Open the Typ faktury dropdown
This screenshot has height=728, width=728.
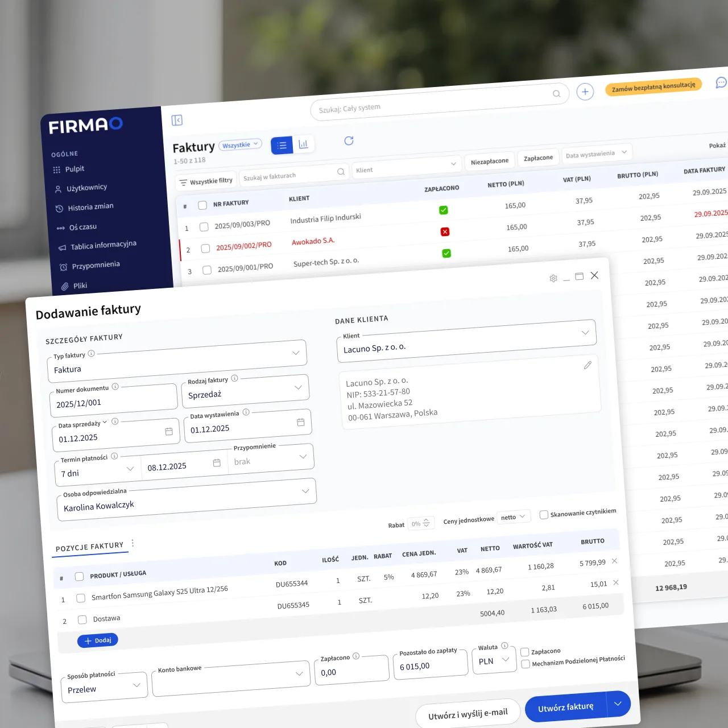pyautogui.click(x=177, y=361)
